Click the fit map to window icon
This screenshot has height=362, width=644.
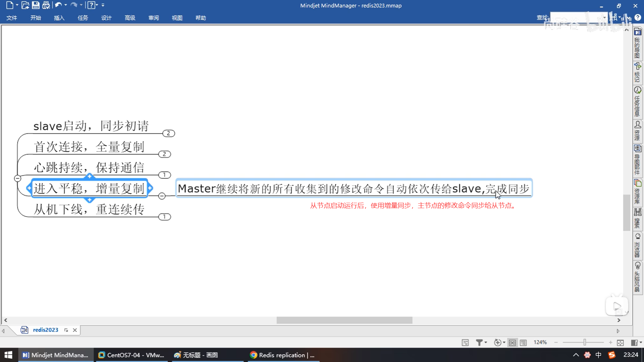pyautogui.click(x=620, y=343)
